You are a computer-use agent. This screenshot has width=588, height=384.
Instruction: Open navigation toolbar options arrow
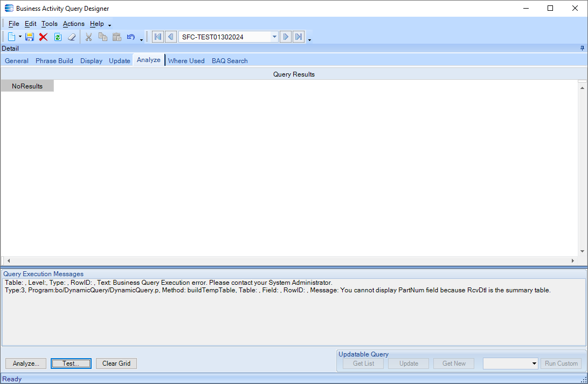309,39
